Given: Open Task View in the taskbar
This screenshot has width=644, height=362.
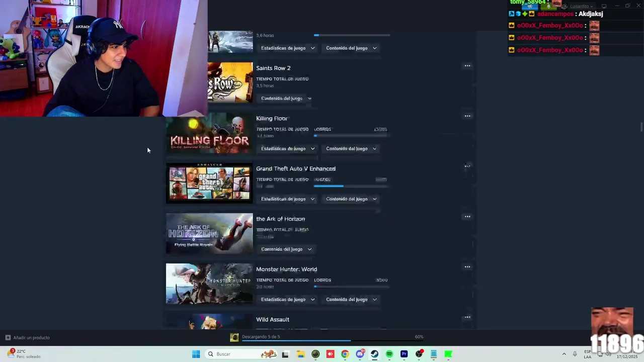Looking at the screenshot, I should click(x=285, y=354).
